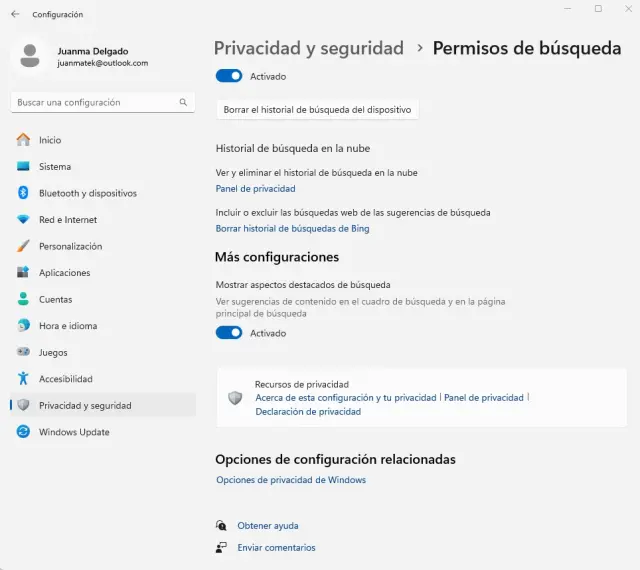Focus the Buscar una configuración search box
Image resolution: width=640 pixels, height=570 pixels.
[95, 102]
